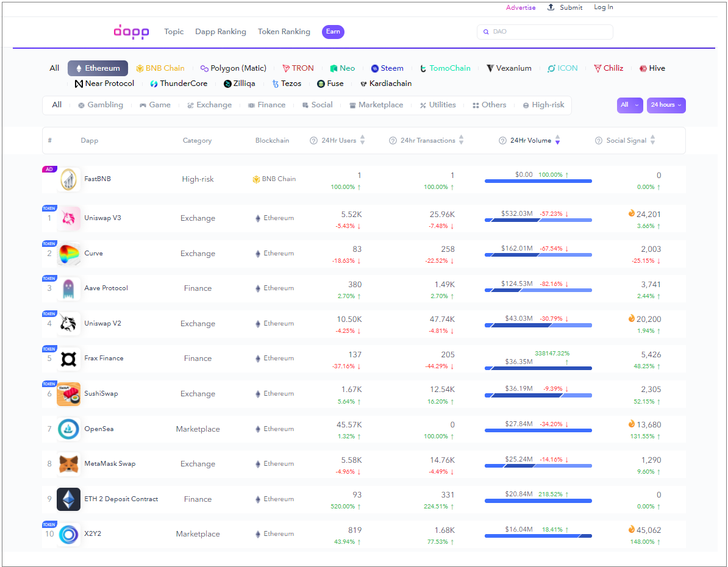
Task: Switch to the Finance category tab
Action: 267,105
